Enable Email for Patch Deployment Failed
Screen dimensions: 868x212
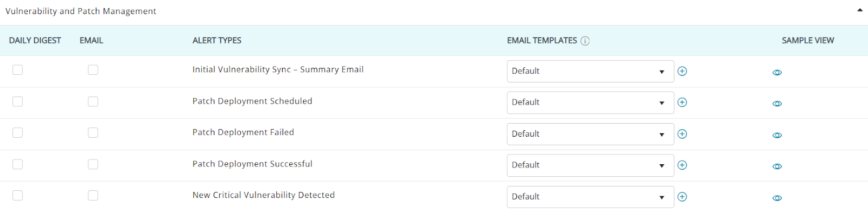pyautogui.click(x=93, y=133)
